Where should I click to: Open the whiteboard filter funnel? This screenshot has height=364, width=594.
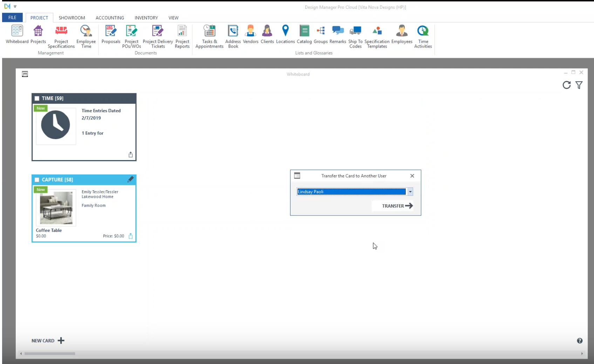(x=579, y=85)
